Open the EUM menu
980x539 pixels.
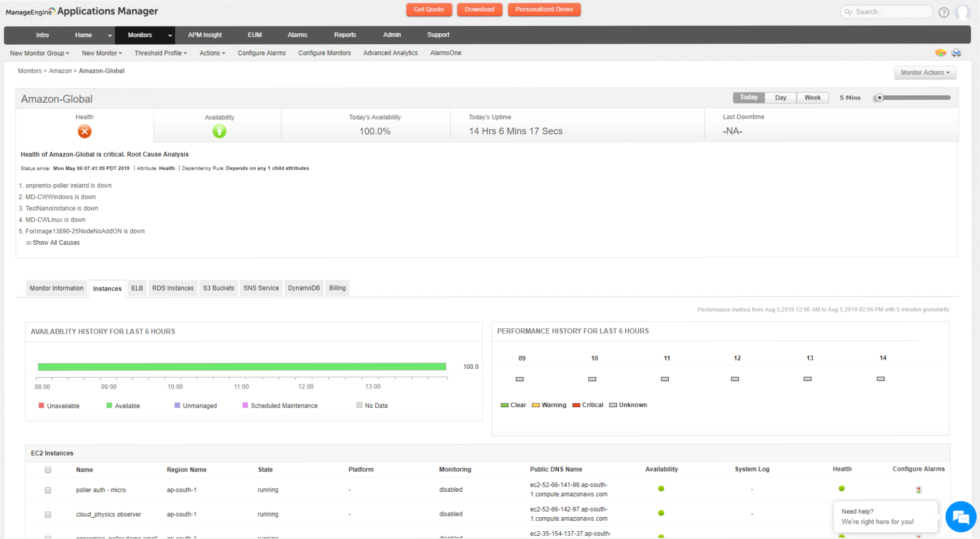pyautogui.click(x=255, y=35)
